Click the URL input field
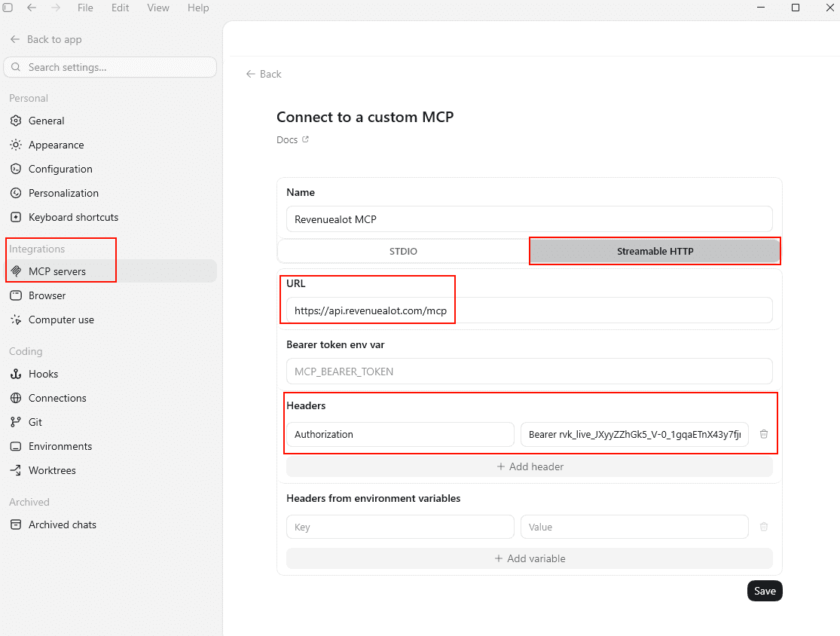This screenshot has height=636, width=840. coord(530,310)
